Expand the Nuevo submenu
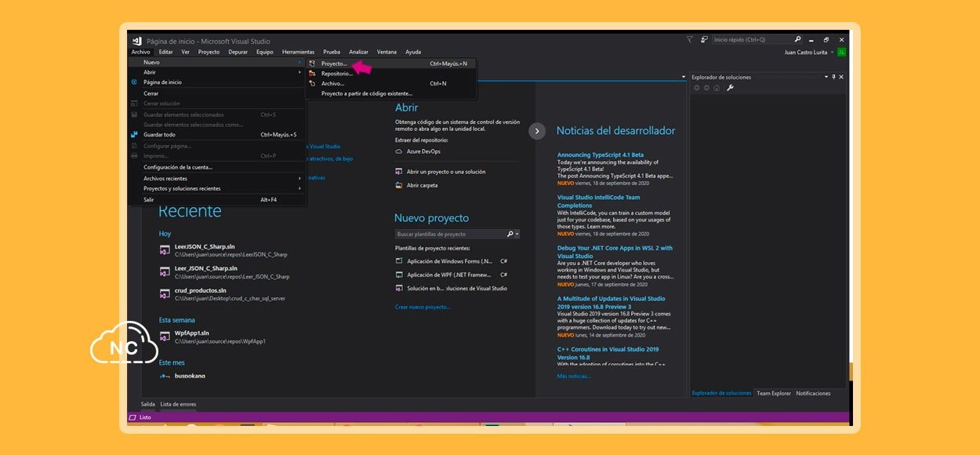The height and width of the screenshot is (455, 980). coord(299,63)
